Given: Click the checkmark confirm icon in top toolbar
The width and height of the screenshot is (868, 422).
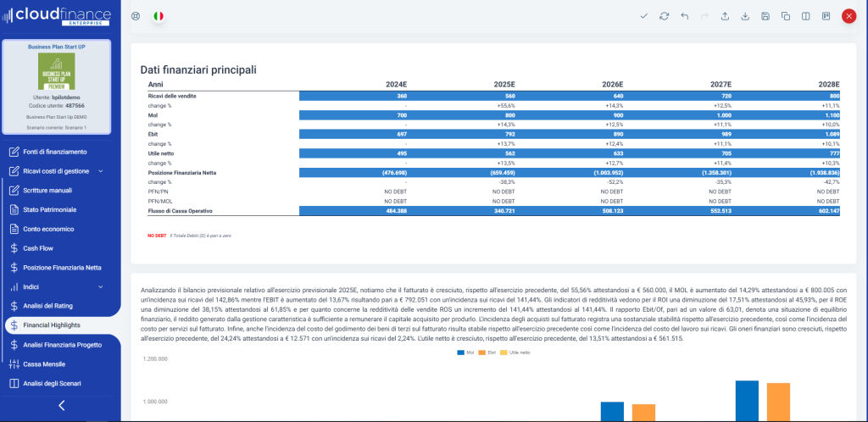Looking at the screenshot, I should [644, 16].
